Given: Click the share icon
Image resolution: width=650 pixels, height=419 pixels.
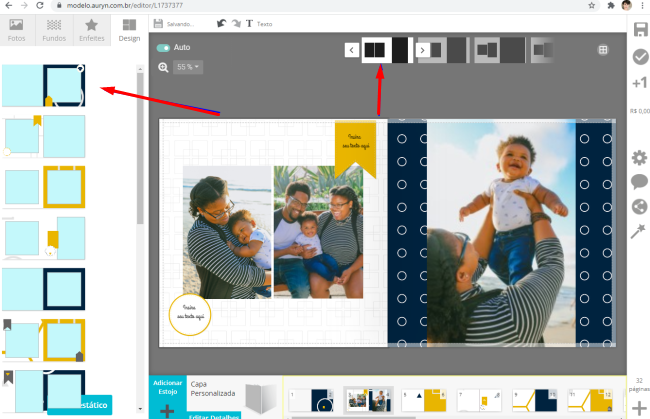Looking at the screenshot, I should click(639, 206).
